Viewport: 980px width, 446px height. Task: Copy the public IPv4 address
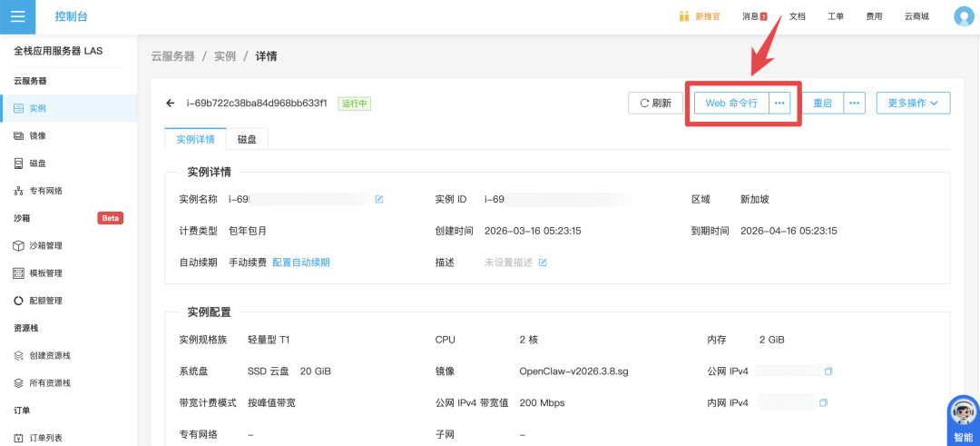coord(828,372)
